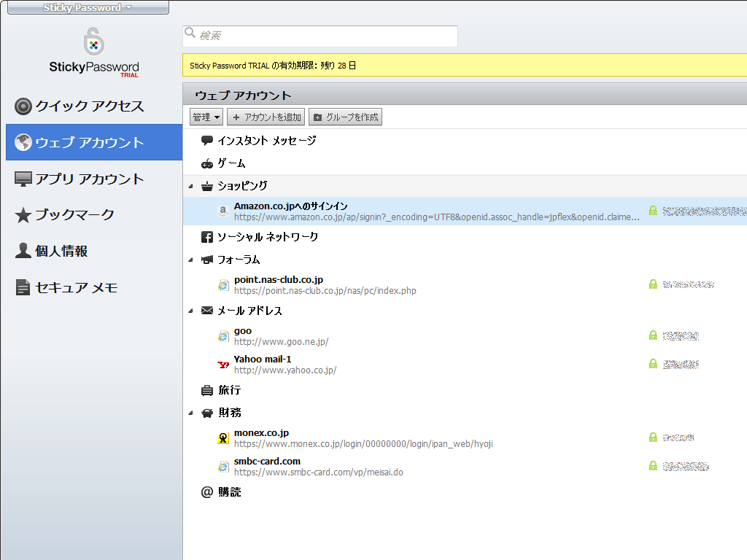
Task: Collapse the 財務 group arrow
Action: (190, 413)
